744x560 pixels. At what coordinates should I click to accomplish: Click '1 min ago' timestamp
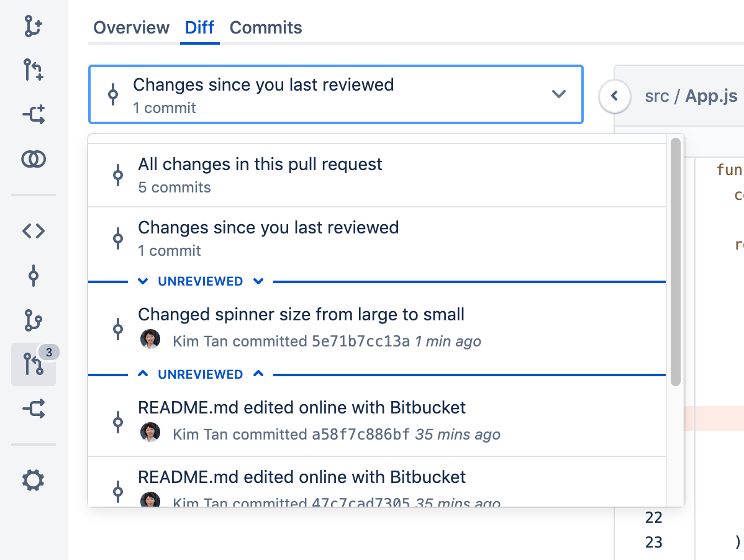point(448,341)
